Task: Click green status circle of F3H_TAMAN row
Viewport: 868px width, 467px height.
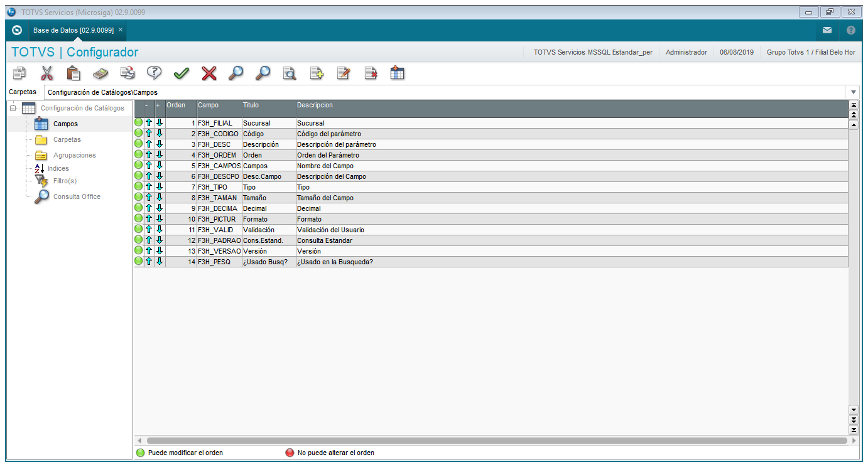Action: (x=139, y=198)
